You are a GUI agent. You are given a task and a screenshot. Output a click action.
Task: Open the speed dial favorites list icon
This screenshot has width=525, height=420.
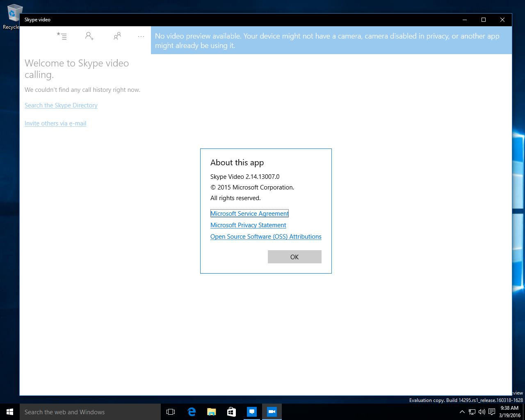(x=62, y=36)
